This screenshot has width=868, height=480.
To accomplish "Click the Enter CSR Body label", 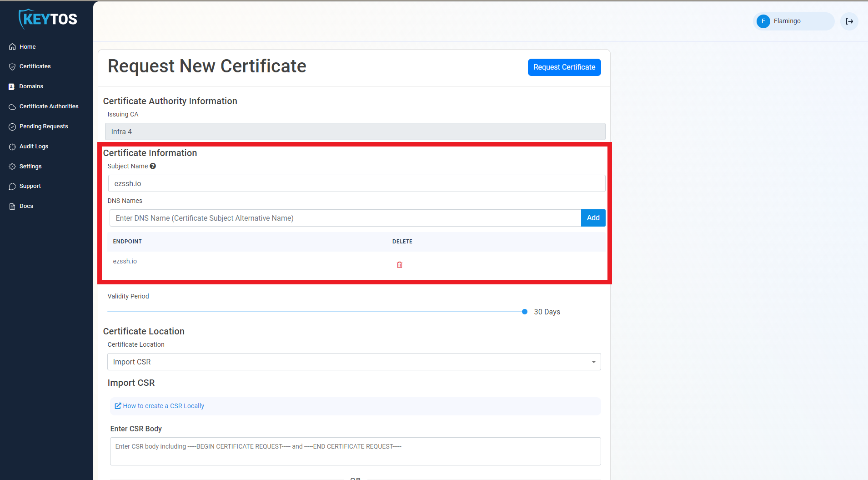I will click(136, 429).
